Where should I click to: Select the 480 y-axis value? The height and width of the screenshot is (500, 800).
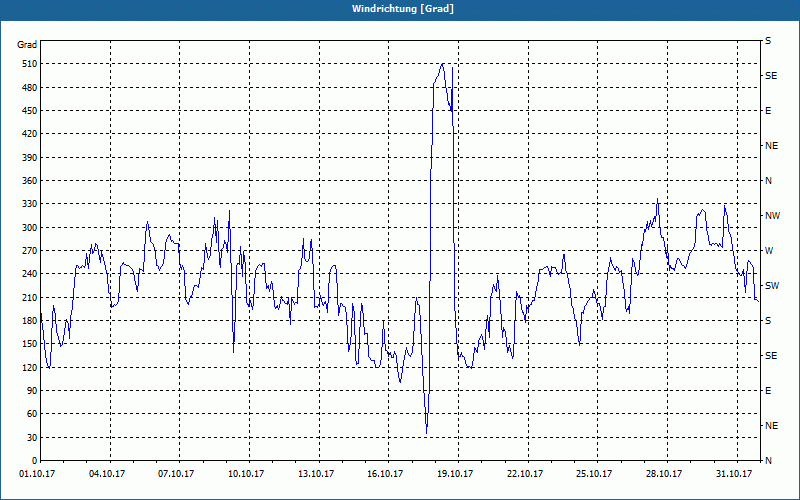(x=30, y=88)
